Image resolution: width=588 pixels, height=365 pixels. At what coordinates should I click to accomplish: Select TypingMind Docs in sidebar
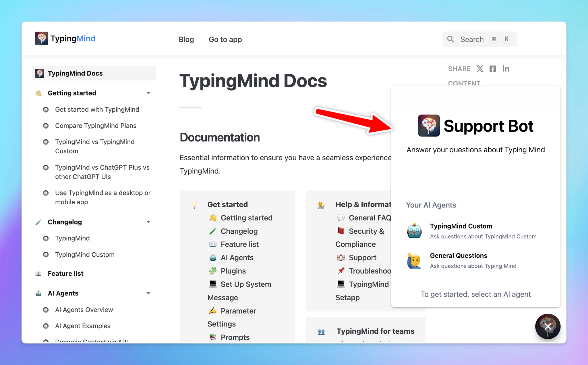94,73
